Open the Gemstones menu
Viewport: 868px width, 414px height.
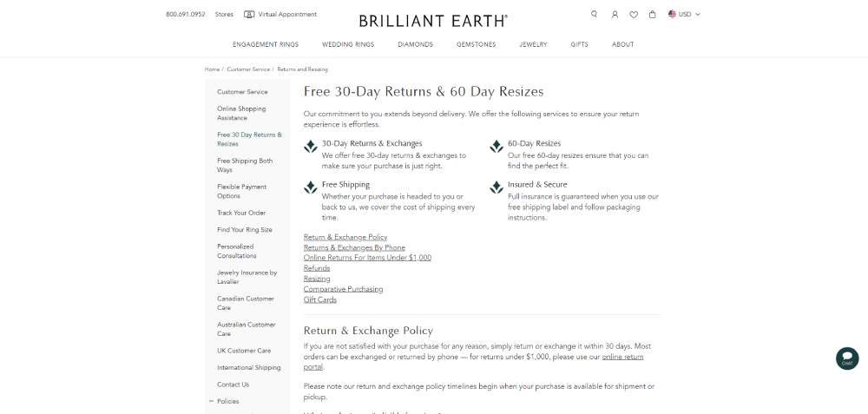point(476,44)
